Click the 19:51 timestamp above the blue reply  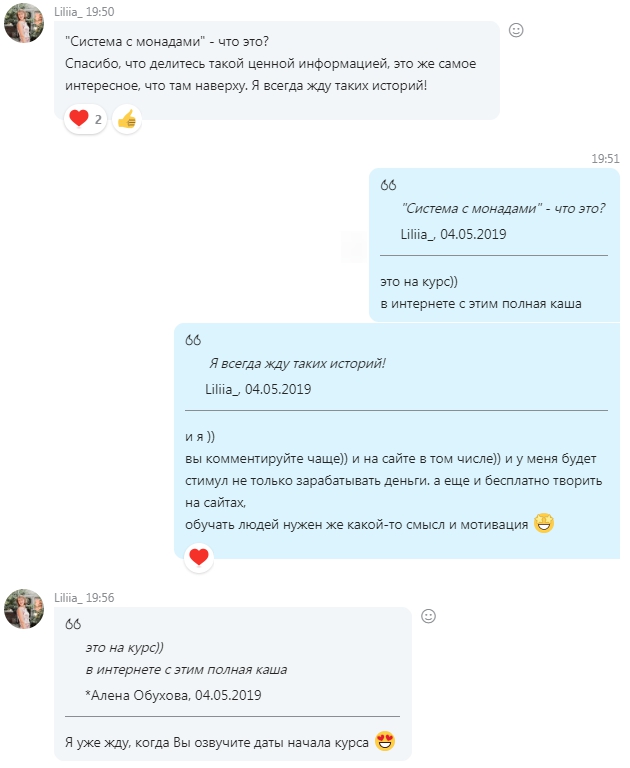606,158
